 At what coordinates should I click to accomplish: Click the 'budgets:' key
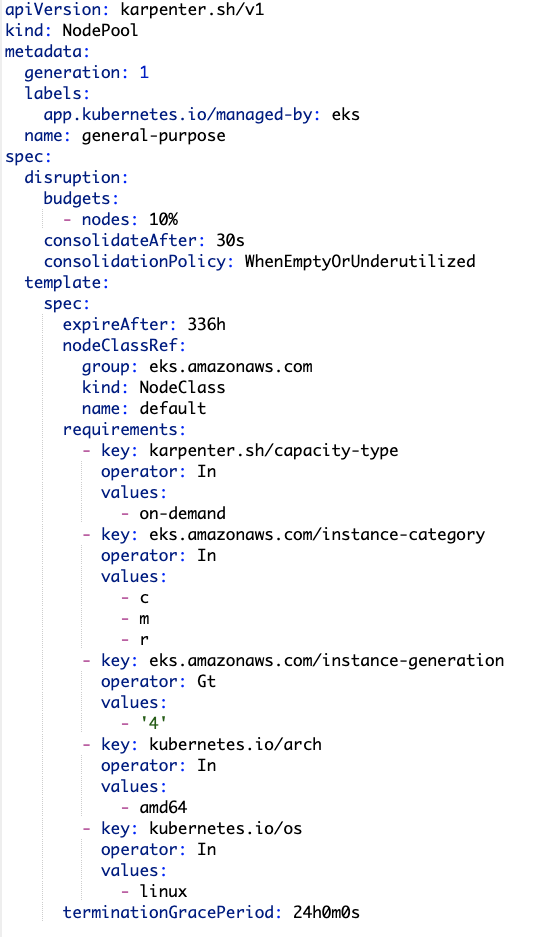point(81,198)
